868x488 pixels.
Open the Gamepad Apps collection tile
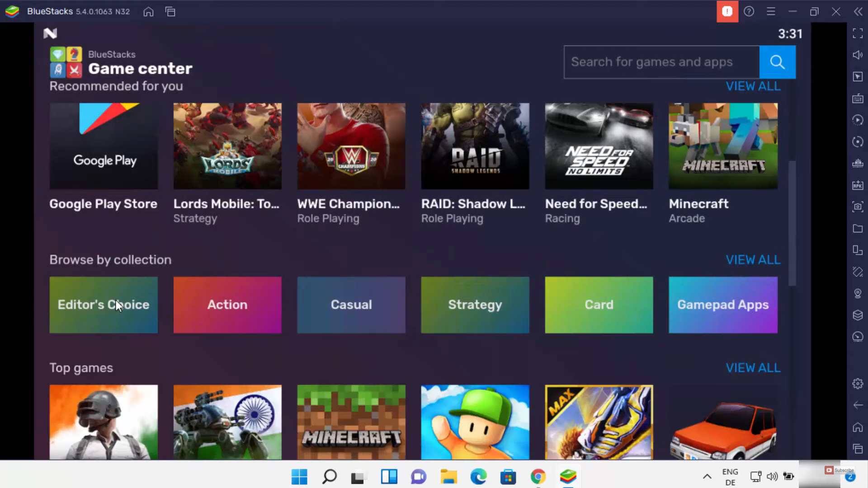point(723,305)
